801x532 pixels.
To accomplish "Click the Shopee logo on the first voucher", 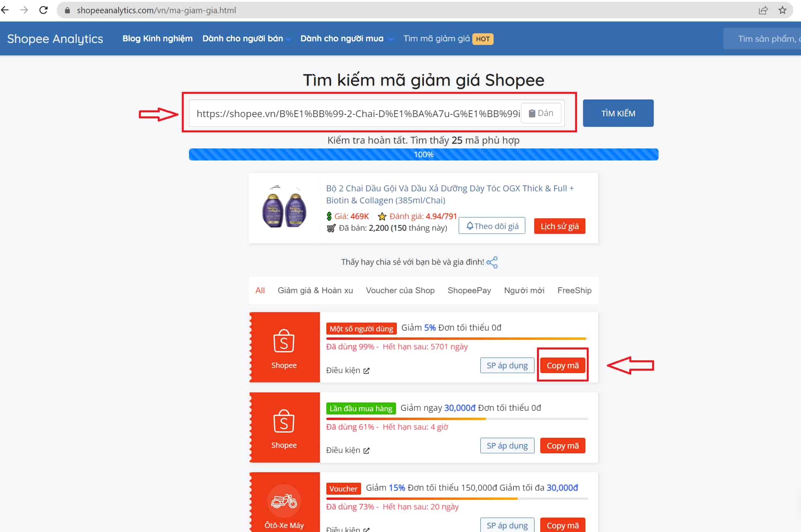I will pyautogui.click(x=284, y=341).
